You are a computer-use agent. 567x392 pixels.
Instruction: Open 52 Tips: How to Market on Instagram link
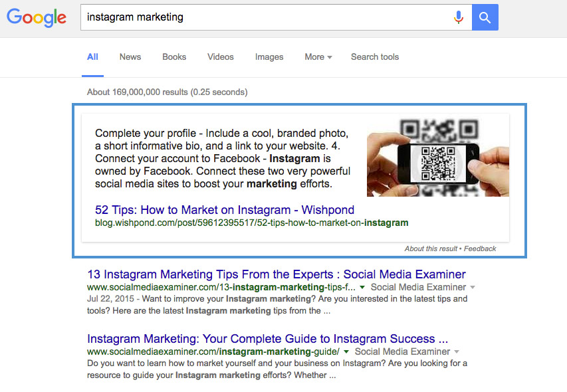[225, 210]
